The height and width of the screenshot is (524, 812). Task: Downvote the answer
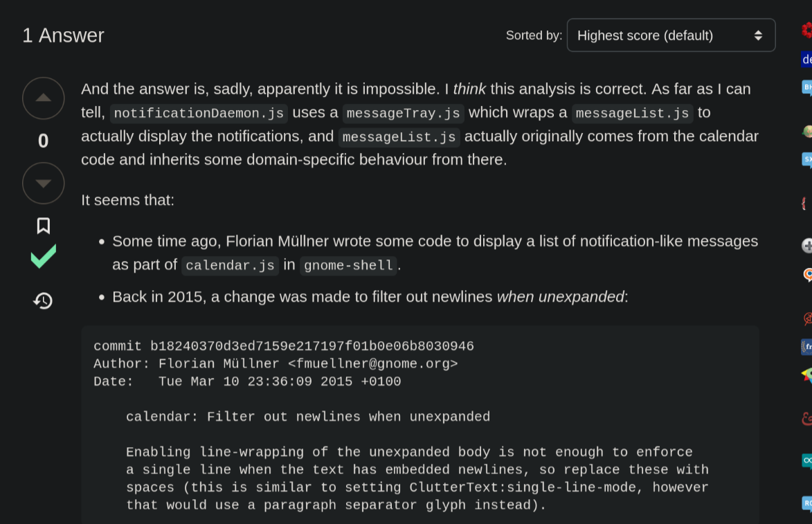point(43,183)
